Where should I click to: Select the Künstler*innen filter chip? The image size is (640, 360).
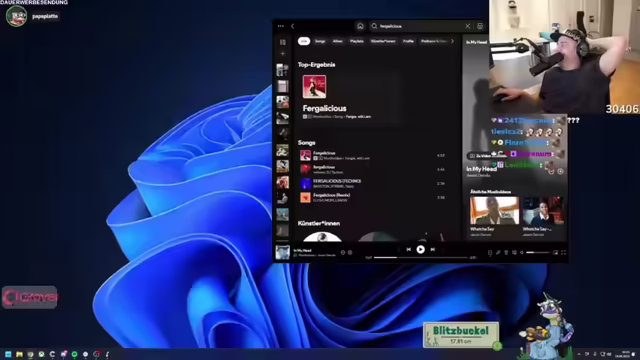tap(383, 41)
